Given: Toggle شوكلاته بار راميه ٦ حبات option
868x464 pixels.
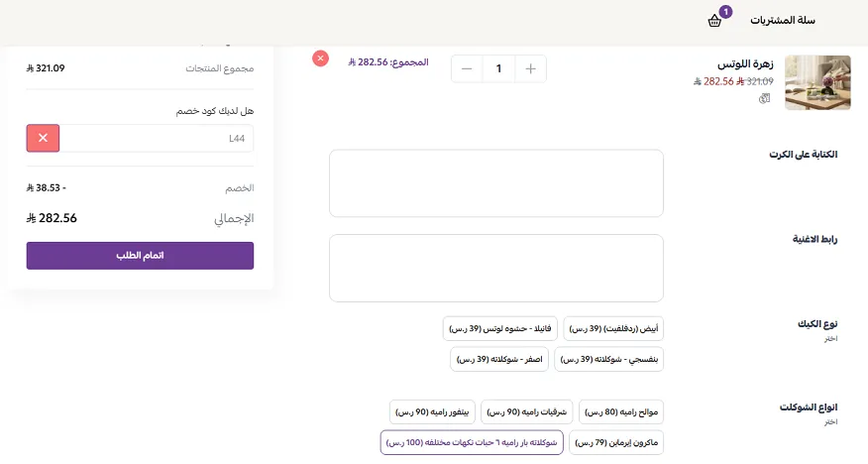Looking at the screenshot, I should click(x=472, y=443).
